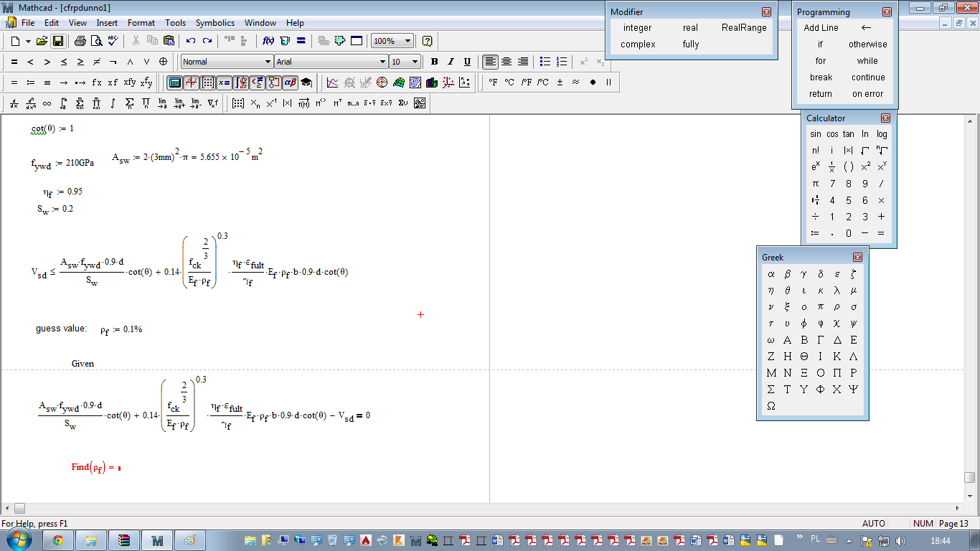Image resolution: width=980 pixels, height=551 pixels.
Task: Insert the matrix determinant |x| operator
Action: (288, 103)
